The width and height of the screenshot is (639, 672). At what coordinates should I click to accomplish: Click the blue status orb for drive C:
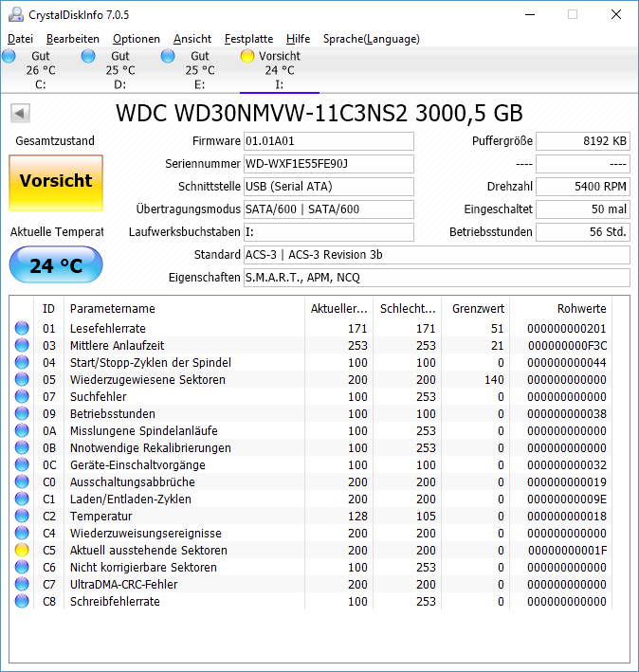(9, 56)
